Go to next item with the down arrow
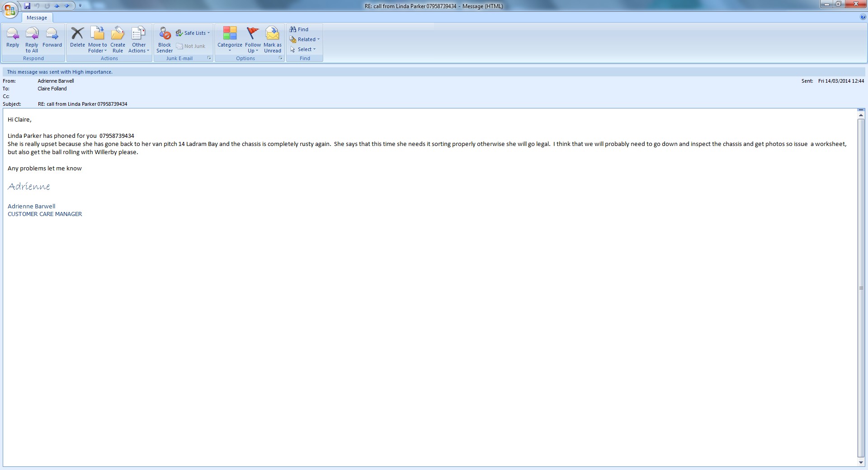 click(x=67, y=6)
